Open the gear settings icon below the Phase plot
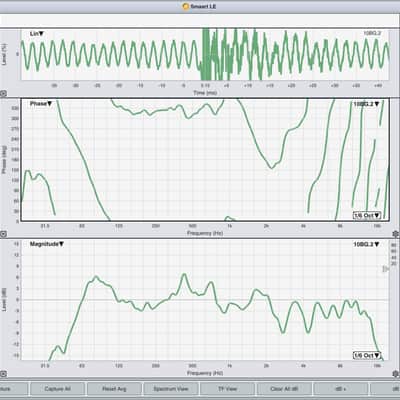 [396, 234]
